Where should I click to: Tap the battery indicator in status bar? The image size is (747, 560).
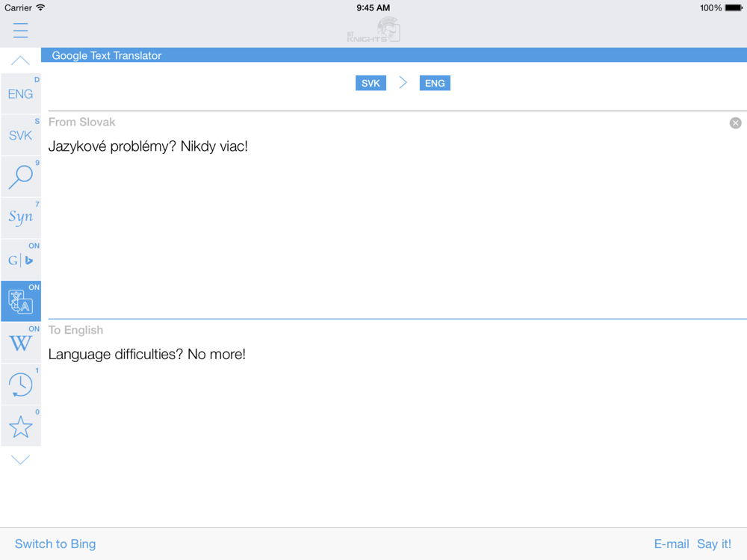[x=734, y=7]
